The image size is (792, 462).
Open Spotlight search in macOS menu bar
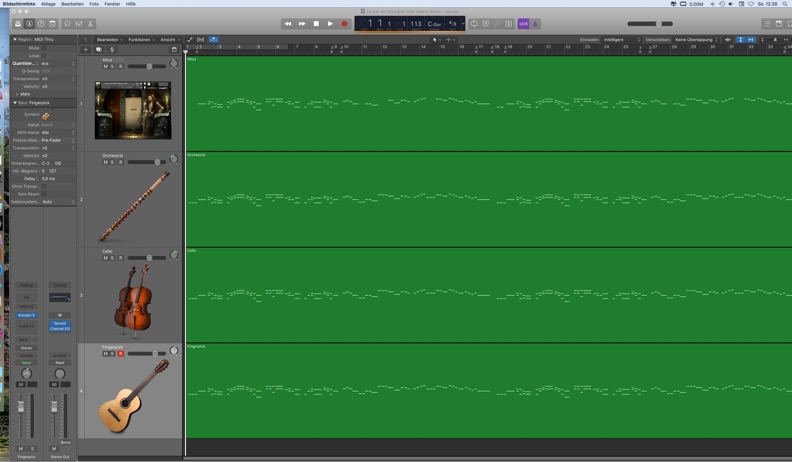pos(785,4)
